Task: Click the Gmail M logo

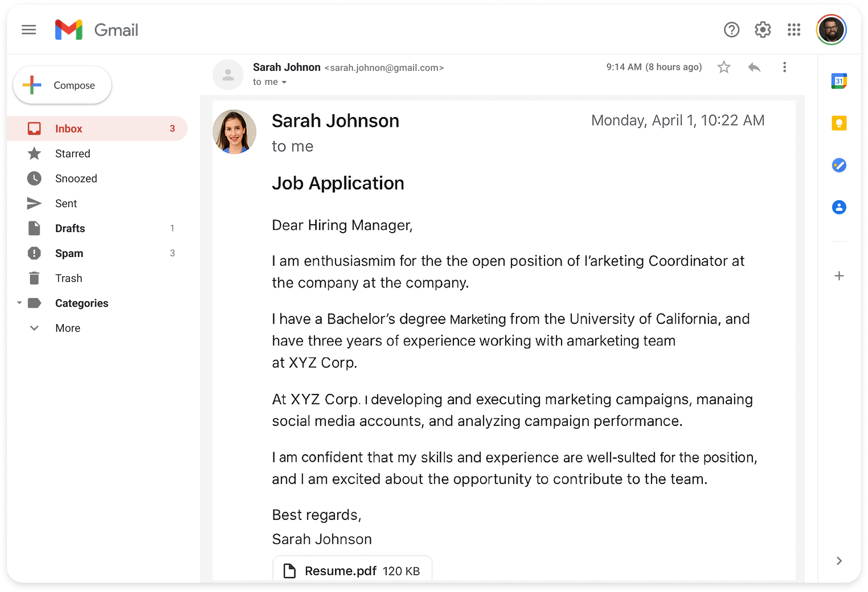Action: pos(69,30)
